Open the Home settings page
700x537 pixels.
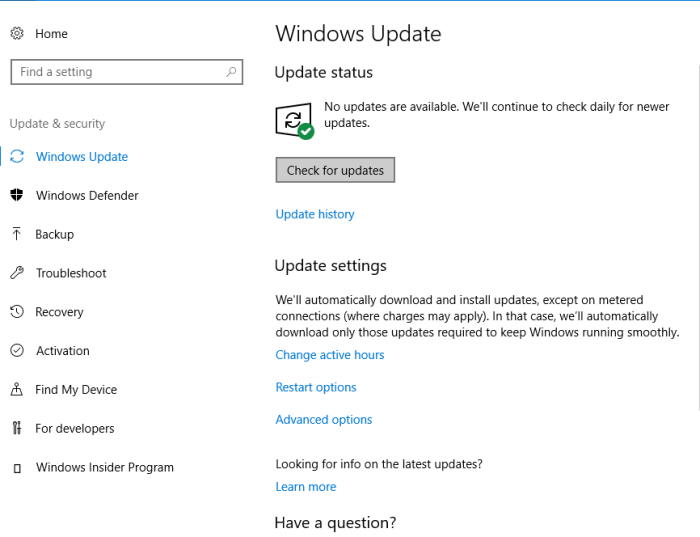[51, 33]
